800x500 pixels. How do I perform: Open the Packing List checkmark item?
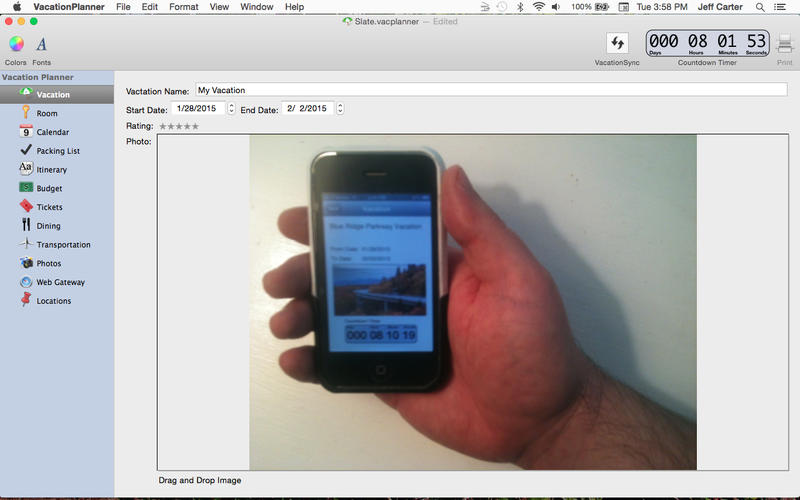point(58,151)
